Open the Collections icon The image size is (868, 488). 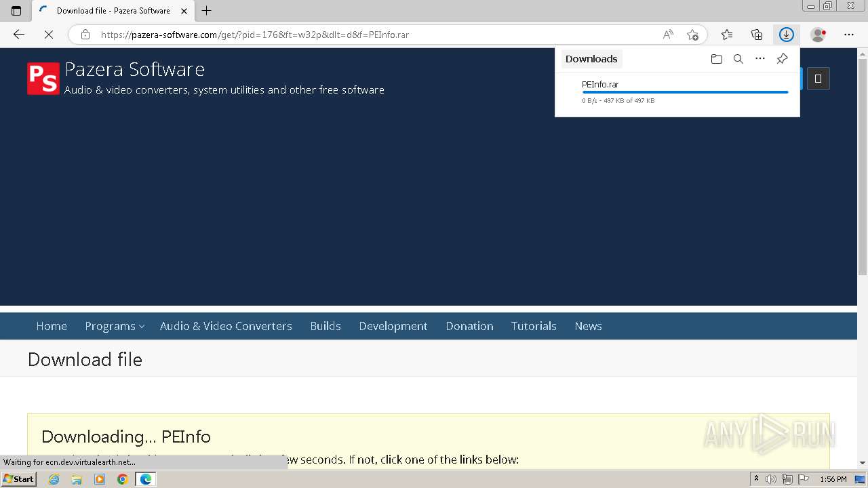pyautogui.click(x=757, y=35)
